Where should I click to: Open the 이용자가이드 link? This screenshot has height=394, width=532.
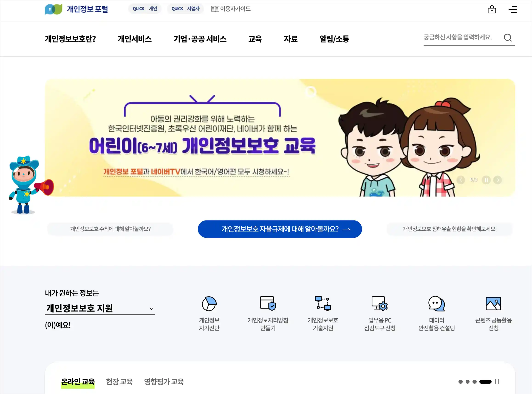pos(231,9)
